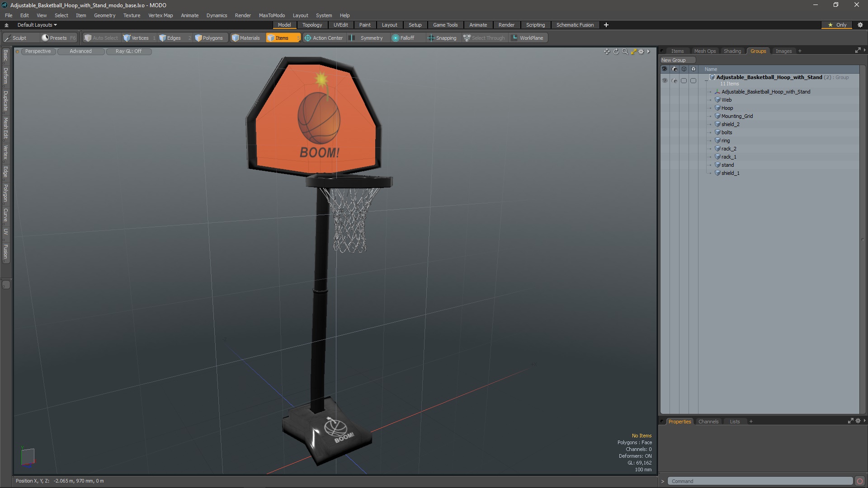Select Polygons selection mode
The height and width of the screenshot is (488, 868).
[x=208, y=38]
